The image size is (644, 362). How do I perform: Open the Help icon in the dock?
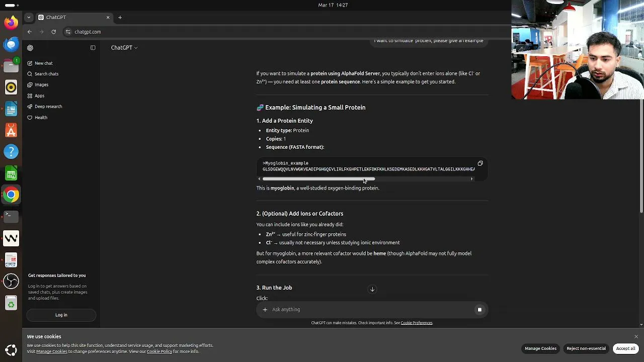[11, 152]
